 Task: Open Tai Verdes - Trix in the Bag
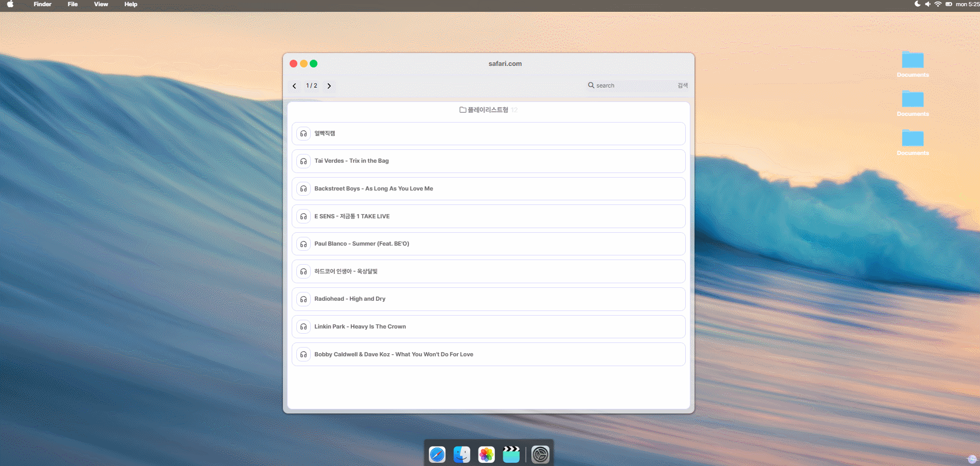[x=489, y=161]
